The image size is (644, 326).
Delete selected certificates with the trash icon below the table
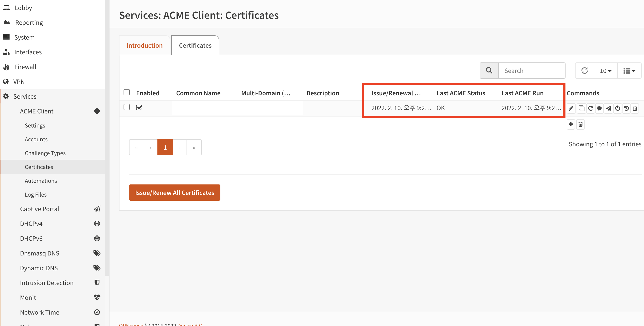[581, 124]
